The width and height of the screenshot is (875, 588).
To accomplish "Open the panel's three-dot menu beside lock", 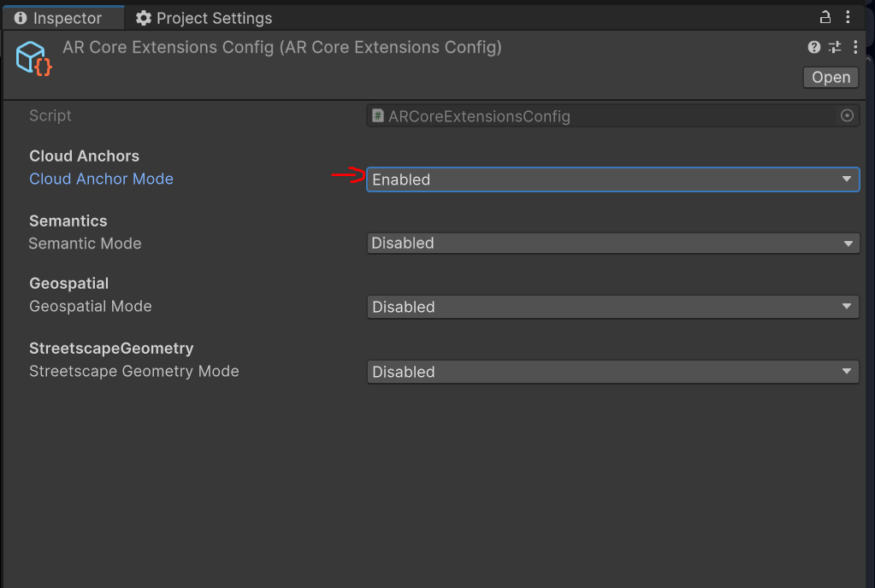I will click(848, 18).
